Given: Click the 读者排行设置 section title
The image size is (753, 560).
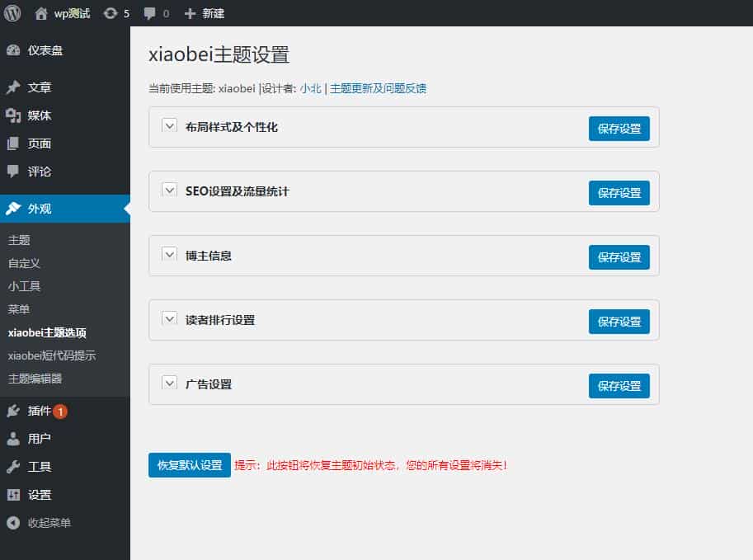Looking at the screenshot, I should [220, 320].
